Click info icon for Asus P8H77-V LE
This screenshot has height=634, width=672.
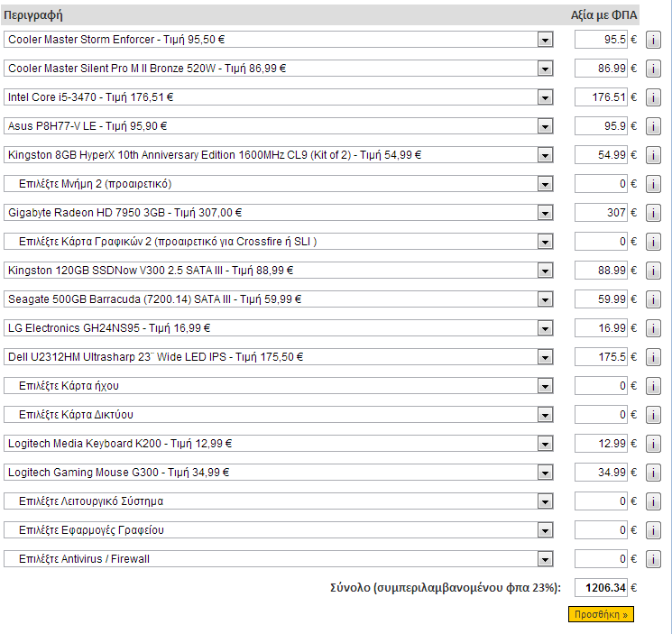pyautogui.click(x=653, y=126)
